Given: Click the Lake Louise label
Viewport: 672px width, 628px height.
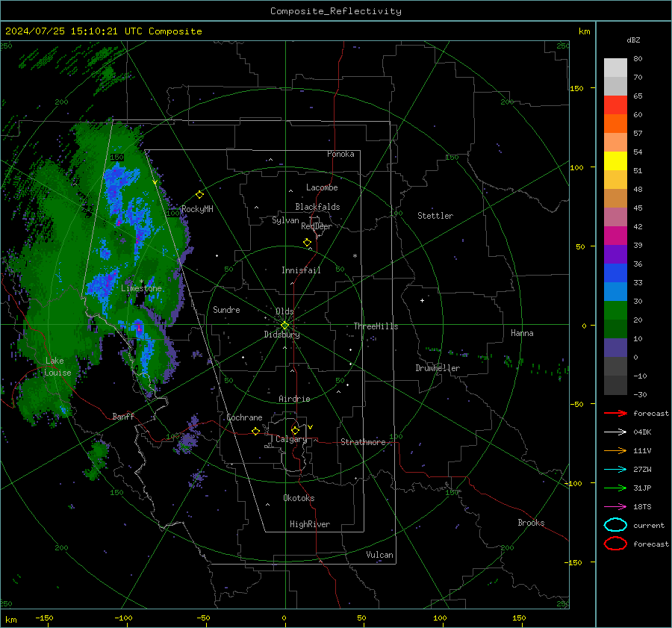Looking at the screenshot, I should pos(57,367).
